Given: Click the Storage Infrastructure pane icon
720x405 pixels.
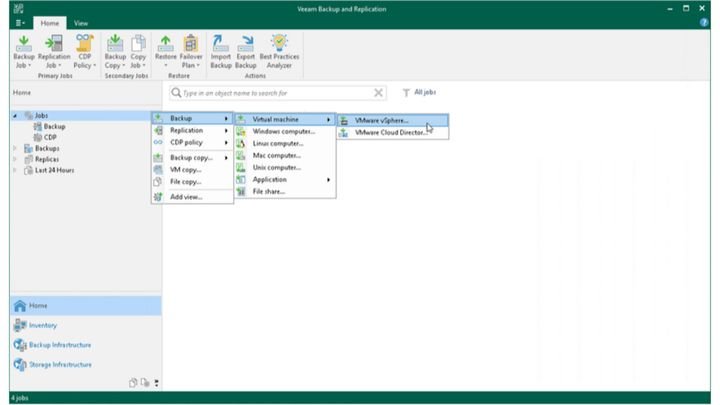Looking at the screenshot, I should point(20,365).
